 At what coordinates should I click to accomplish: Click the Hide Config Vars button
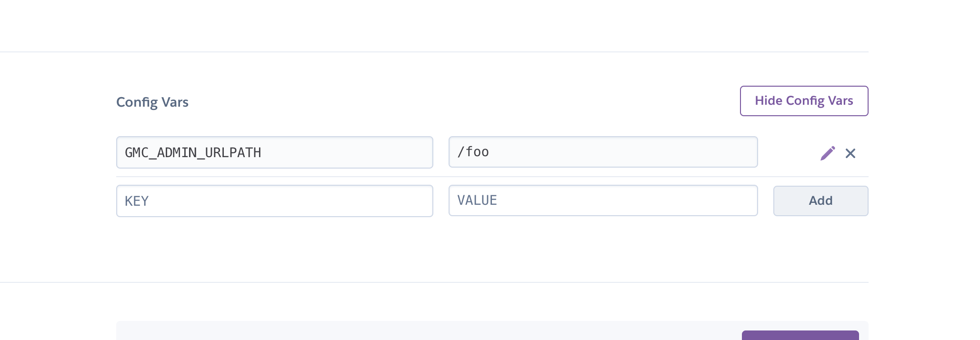click(x=804, y=101)
